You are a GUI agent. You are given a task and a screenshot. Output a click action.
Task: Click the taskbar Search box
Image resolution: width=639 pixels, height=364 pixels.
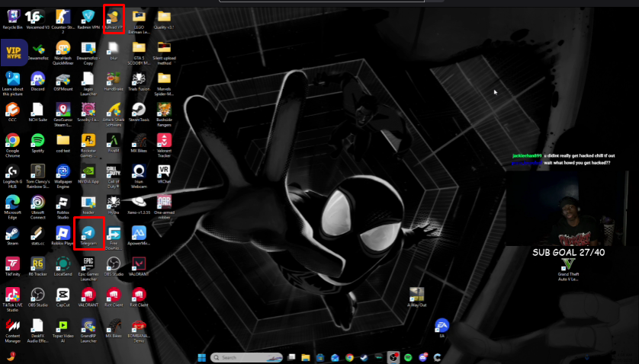click(x=246, y=357)
